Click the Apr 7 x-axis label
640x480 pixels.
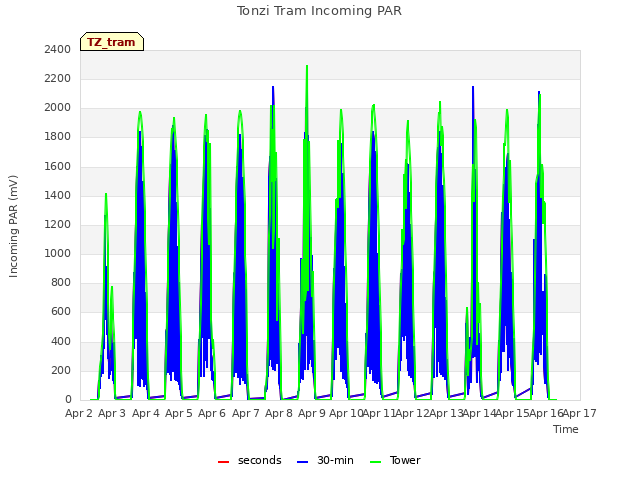(x=246, y=413)
